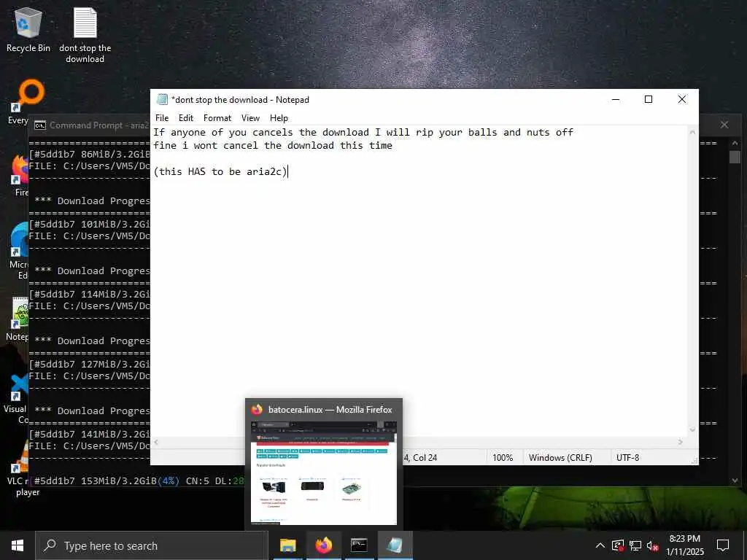Click the UTF-8 encoding status bar entry
The image size is (747, 560).
coord(627,458)
